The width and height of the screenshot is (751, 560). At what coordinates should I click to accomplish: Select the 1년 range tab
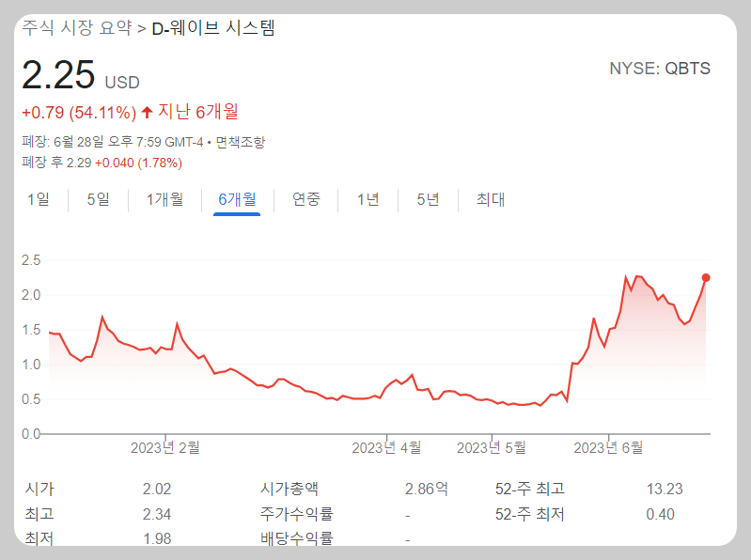point(368,199)
